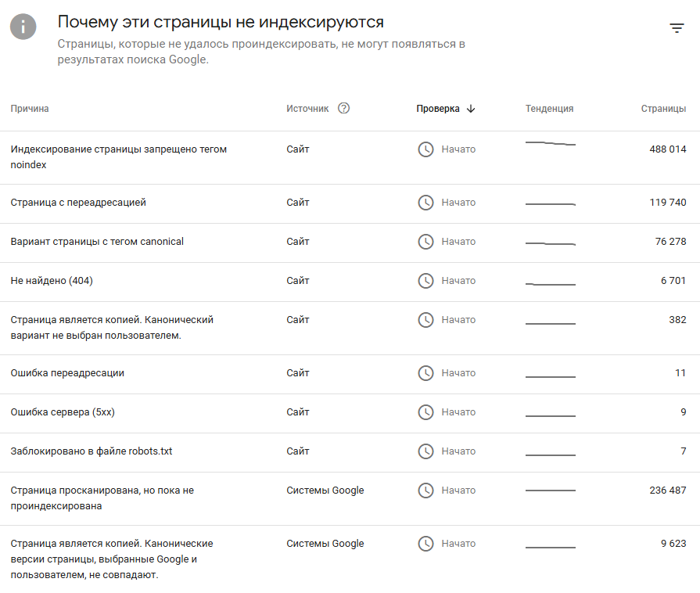The width and height of the screenshot is (700, 593).
Task: Click the 9 623 page count
Action: coord(673,544)
